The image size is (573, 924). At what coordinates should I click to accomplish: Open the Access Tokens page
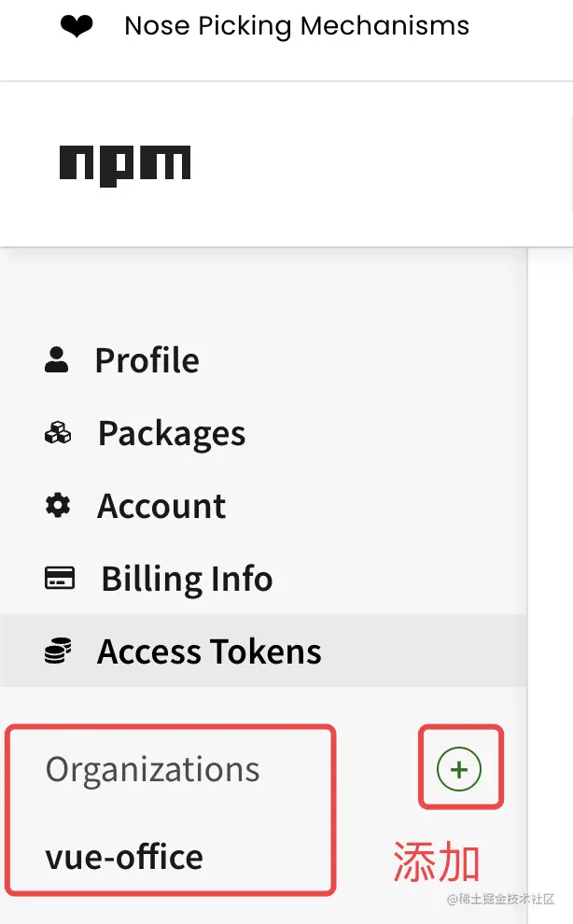[x=209, y=651]
